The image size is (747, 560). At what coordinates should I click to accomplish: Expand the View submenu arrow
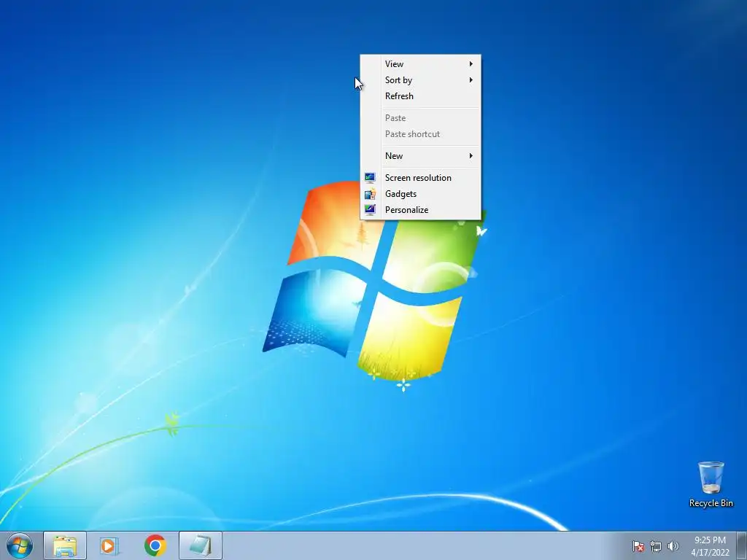471,64
